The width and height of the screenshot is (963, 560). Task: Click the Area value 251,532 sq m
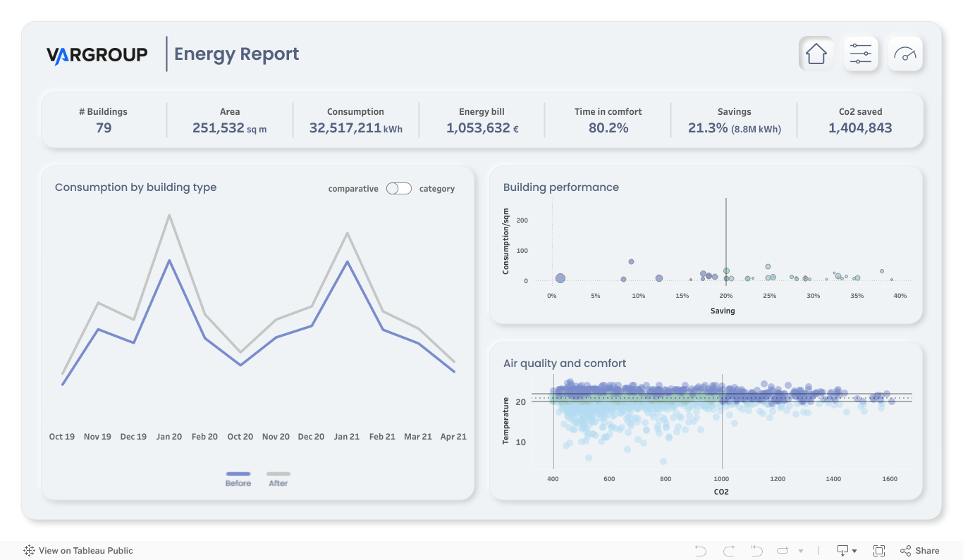point(230,128)
